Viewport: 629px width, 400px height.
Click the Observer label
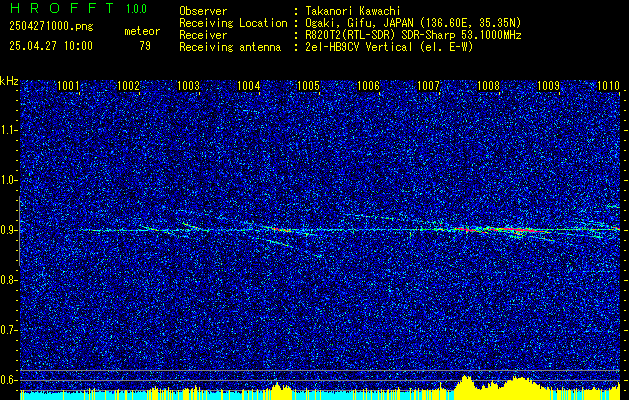[203, 11]
